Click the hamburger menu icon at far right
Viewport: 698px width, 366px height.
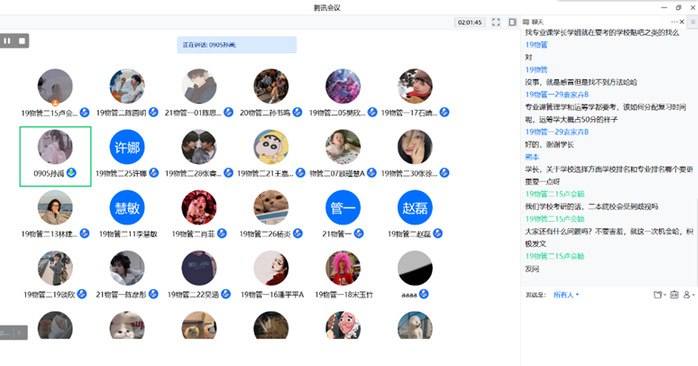click(x=693, y=21)
